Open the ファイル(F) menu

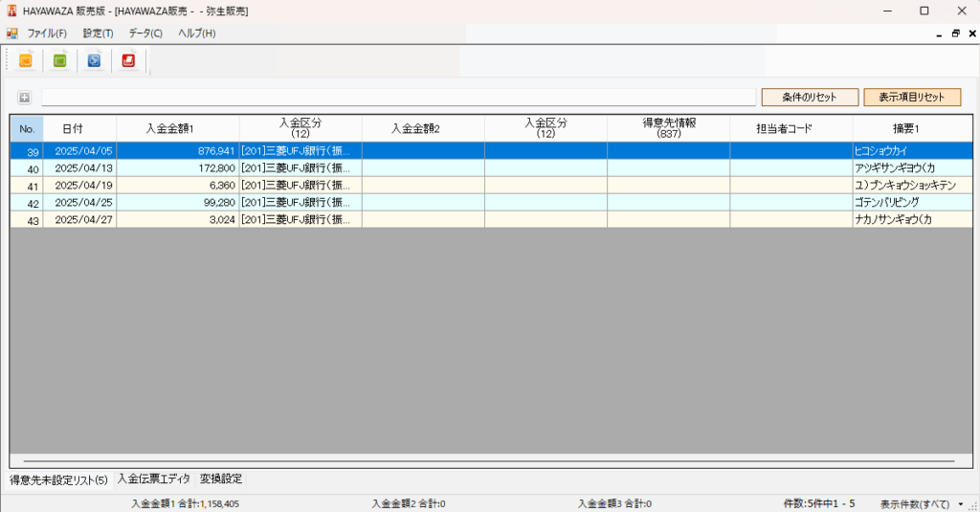click(x=47, y=33)
